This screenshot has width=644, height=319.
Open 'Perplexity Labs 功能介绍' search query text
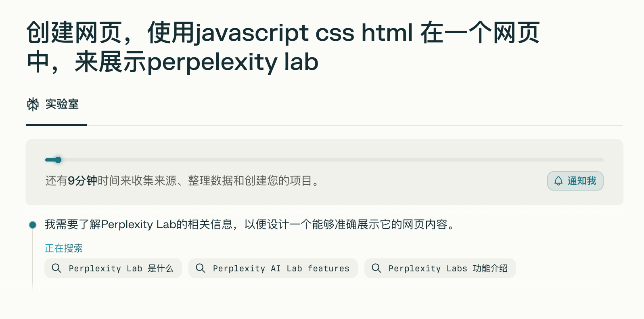(448, 269)
